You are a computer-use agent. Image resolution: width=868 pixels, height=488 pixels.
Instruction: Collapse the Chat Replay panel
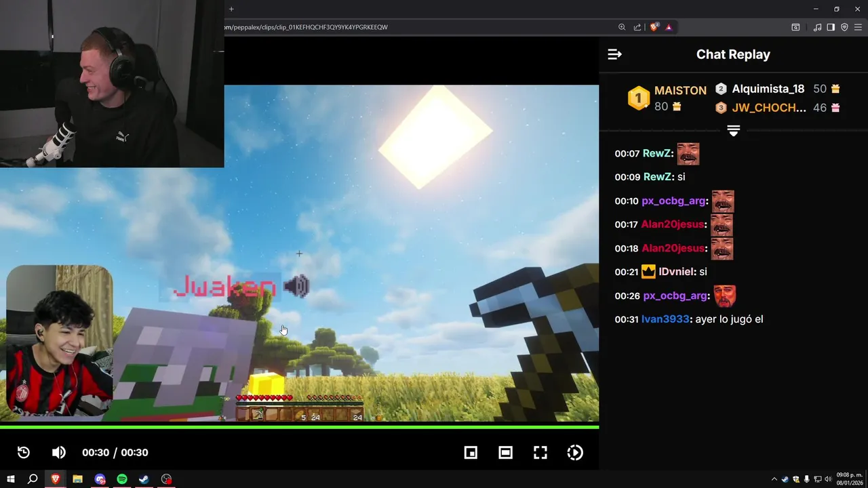(614, 54)
